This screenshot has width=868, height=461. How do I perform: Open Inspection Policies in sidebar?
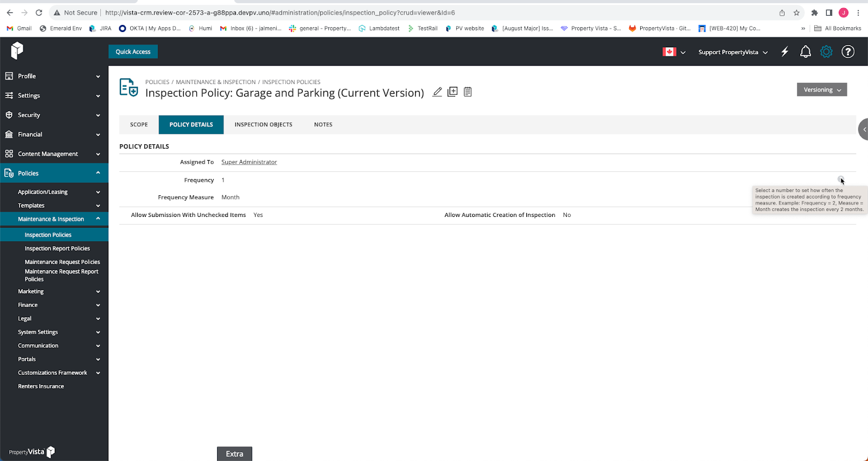pos(54,235)
